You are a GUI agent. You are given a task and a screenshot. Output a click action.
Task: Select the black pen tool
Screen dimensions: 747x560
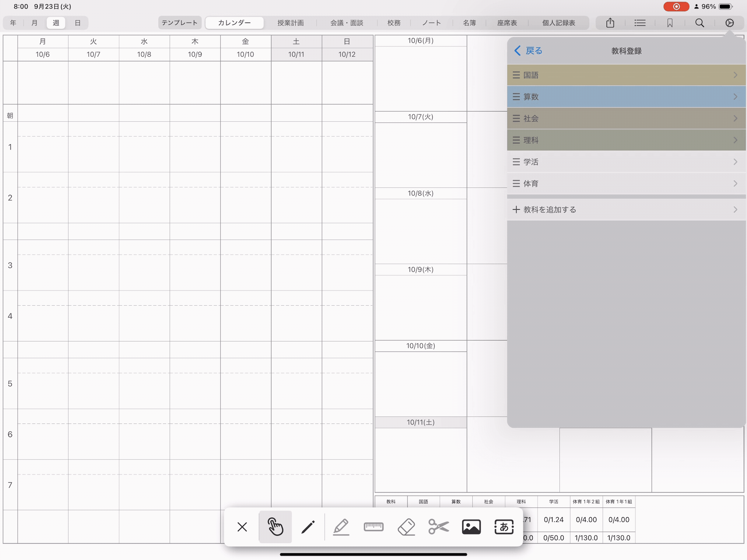click(x=308, y=527)
